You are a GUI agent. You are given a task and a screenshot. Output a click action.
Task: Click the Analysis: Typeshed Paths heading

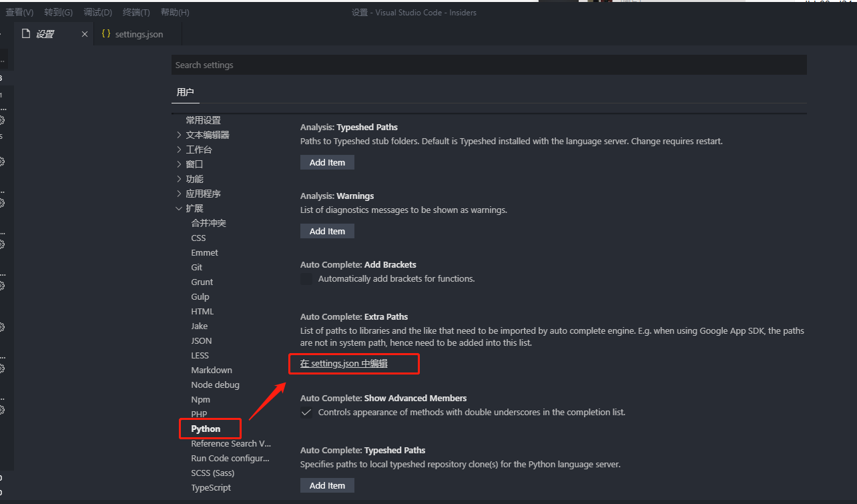(349, 127)
